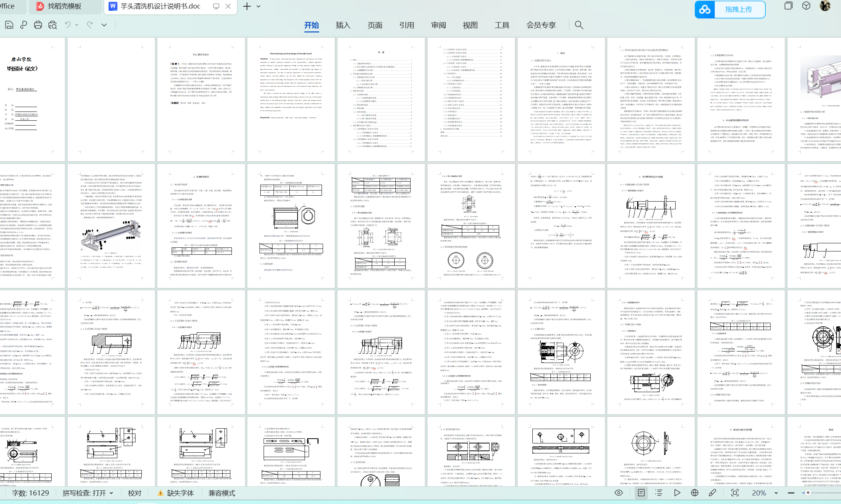
Task: Click the Print icon
Action: 38,25
